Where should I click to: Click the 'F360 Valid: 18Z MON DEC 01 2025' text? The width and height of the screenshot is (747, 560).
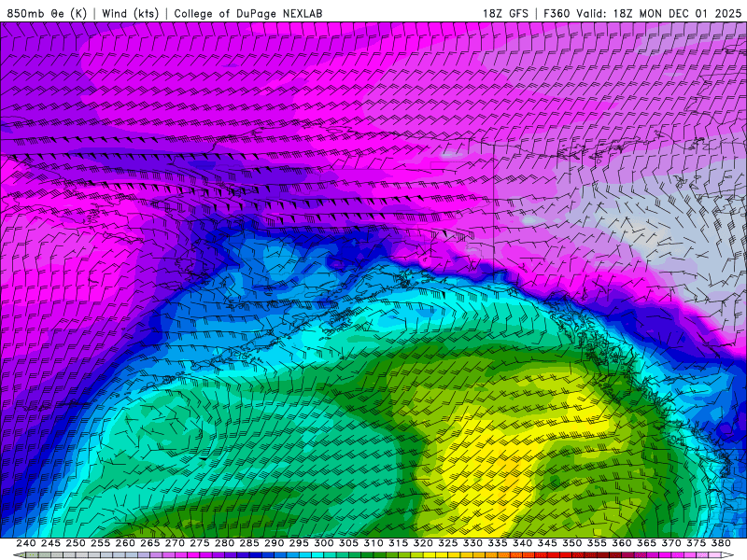(x=642, y=13)
